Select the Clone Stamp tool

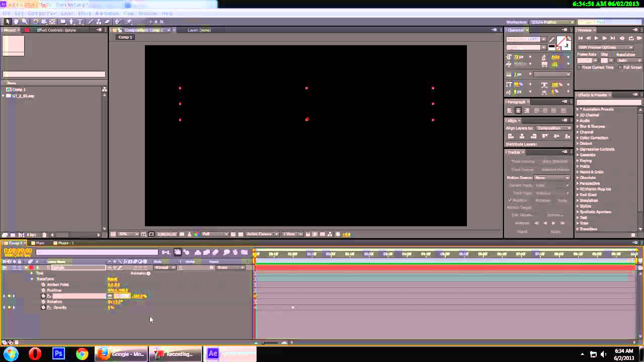(99, 22)
